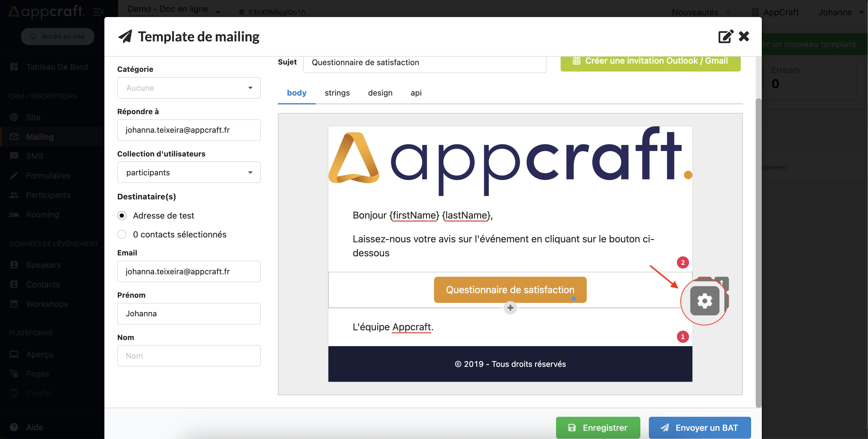The image size is (868, 439).
Task: Click the Nom input field
Action: [x=189, y=356]
